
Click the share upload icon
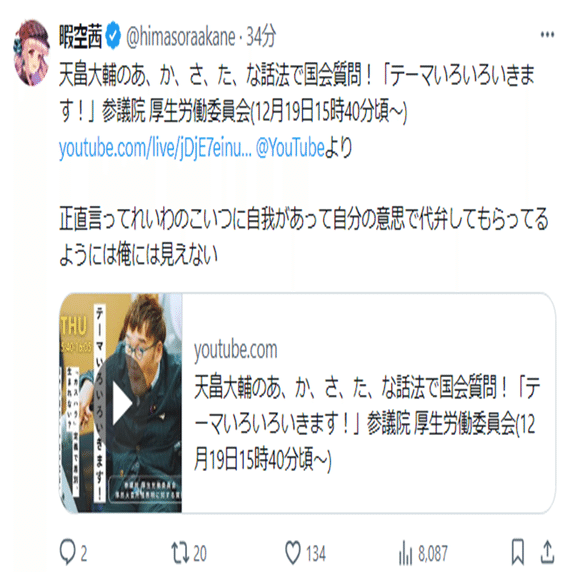547,552
